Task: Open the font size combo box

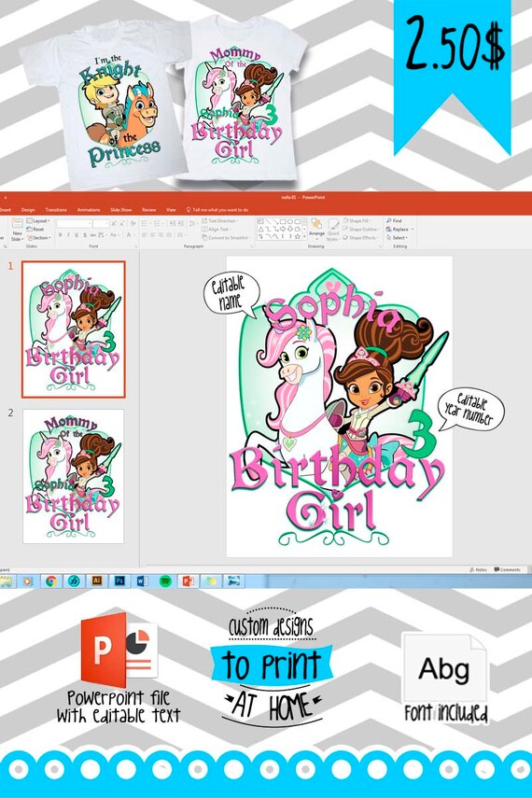Action: click(101, 223)
